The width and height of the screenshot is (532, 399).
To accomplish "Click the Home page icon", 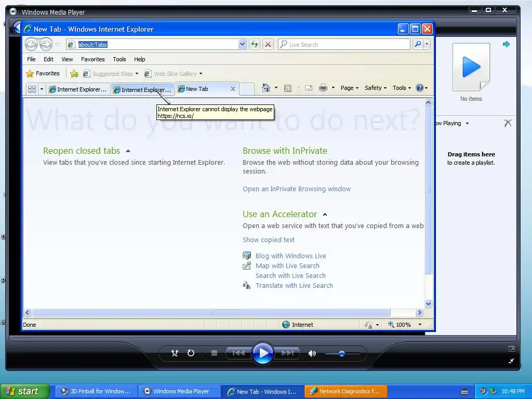I will click(266, 88).
